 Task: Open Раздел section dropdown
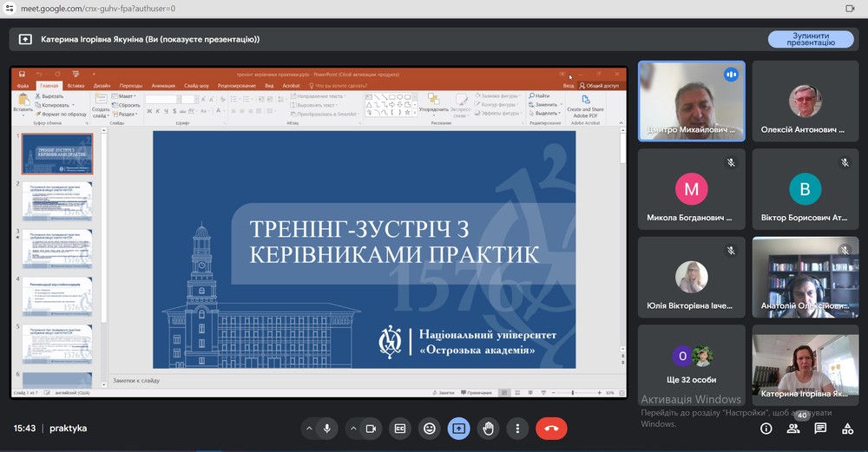point(124,114)
